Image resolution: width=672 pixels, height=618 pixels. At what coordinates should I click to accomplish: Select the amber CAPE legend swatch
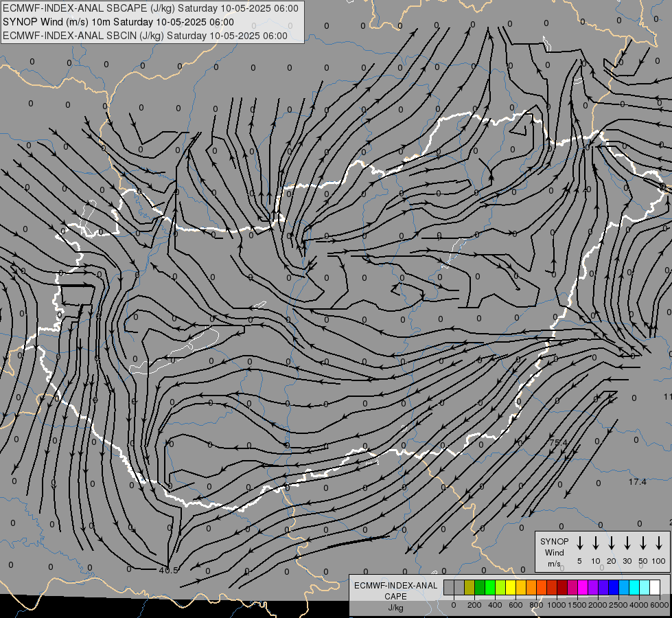521,587
